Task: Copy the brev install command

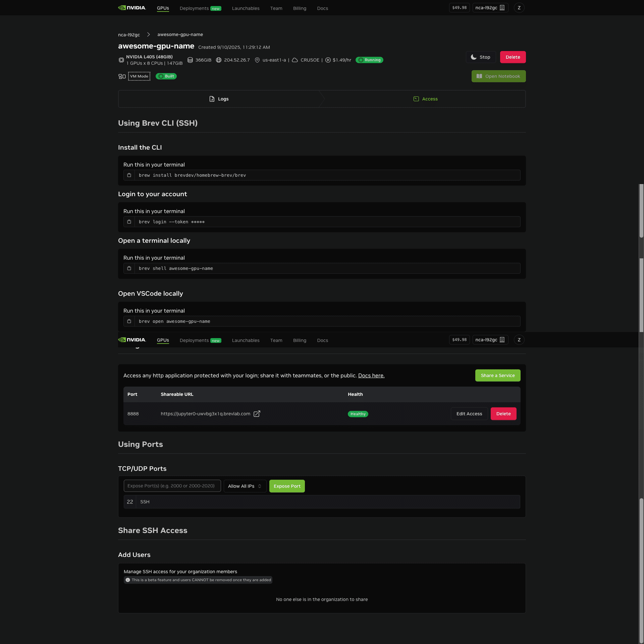Action: (129, 175)
